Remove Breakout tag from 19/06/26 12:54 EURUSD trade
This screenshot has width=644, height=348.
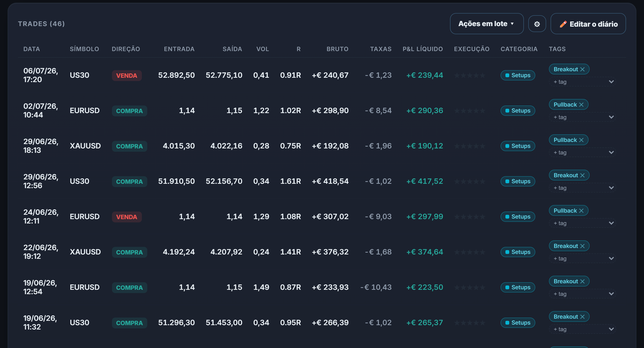tap(582, 282)
